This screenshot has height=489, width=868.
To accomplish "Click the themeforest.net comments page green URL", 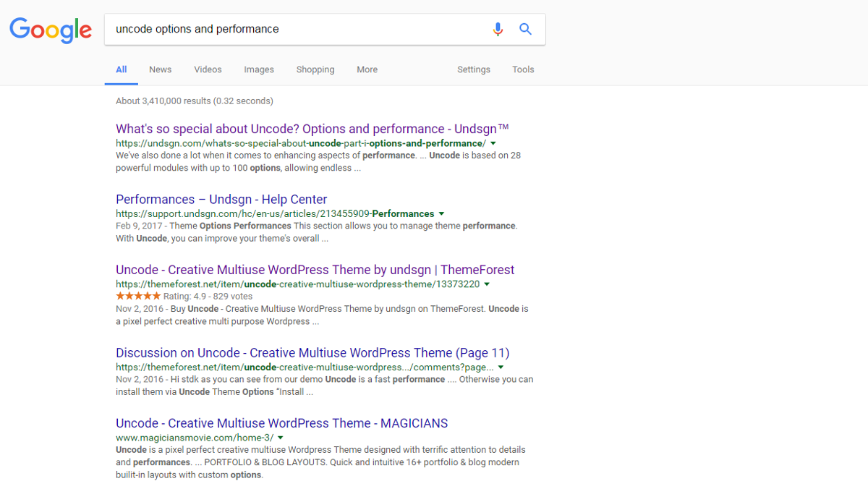I will 305,367.
